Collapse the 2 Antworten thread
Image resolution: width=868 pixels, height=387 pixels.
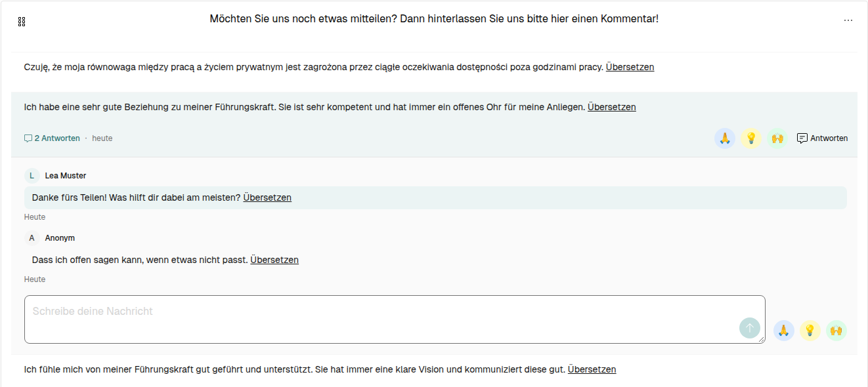click(x=52, y=138)
